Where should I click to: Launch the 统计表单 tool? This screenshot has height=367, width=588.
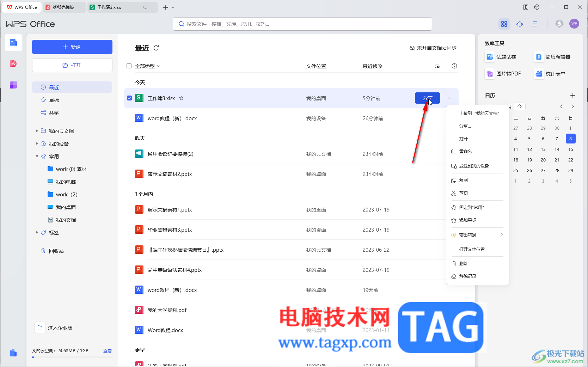[550, 74]
